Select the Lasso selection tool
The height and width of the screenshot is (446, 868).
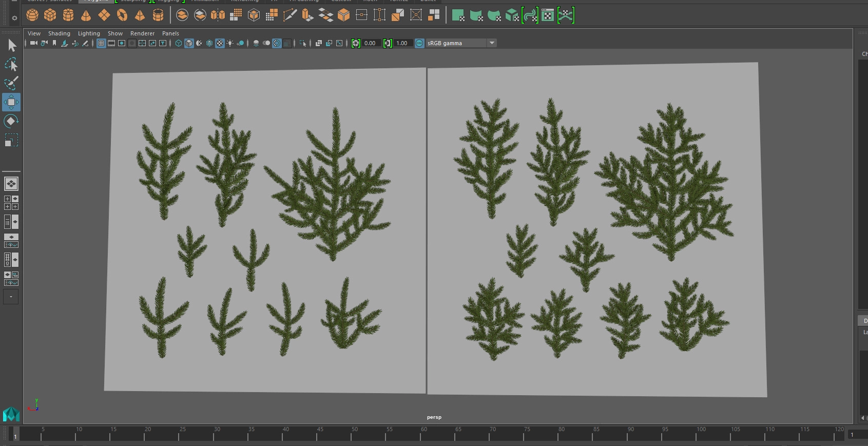tap(11, 64)
